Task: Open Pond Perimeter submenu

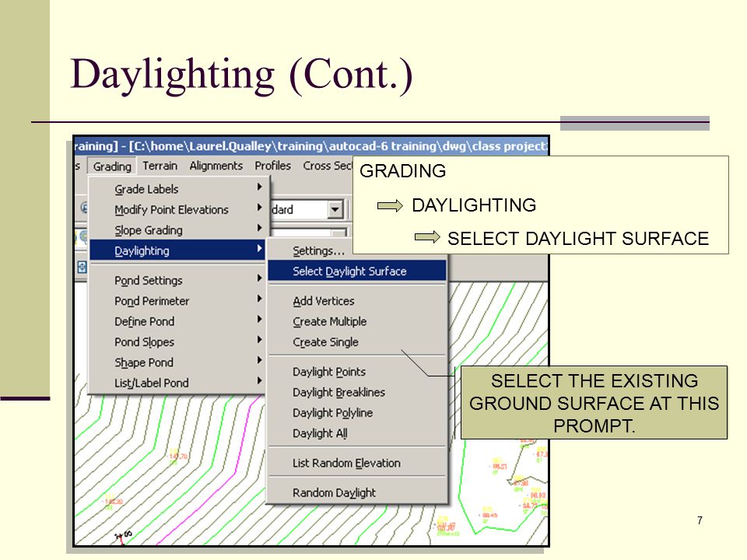Action: pyautogui.click(x=177, y=301)
